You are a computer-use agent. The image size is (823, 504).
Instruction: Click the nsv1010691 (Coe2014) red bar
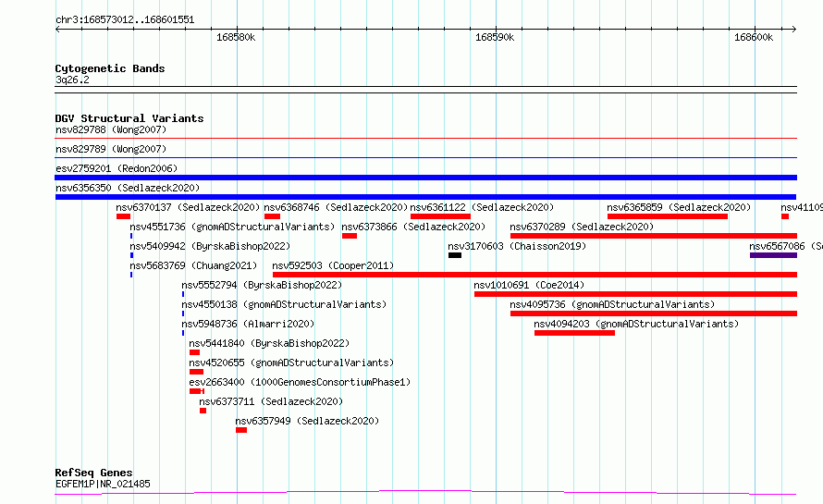pos(635,294)
